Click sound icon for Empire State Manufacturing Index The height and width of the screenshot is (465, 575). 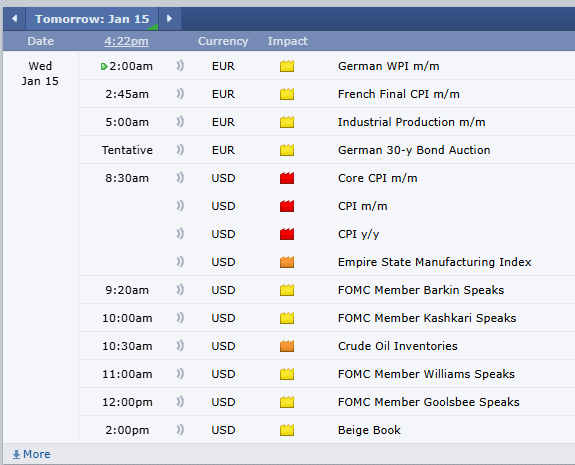(180, 262)
